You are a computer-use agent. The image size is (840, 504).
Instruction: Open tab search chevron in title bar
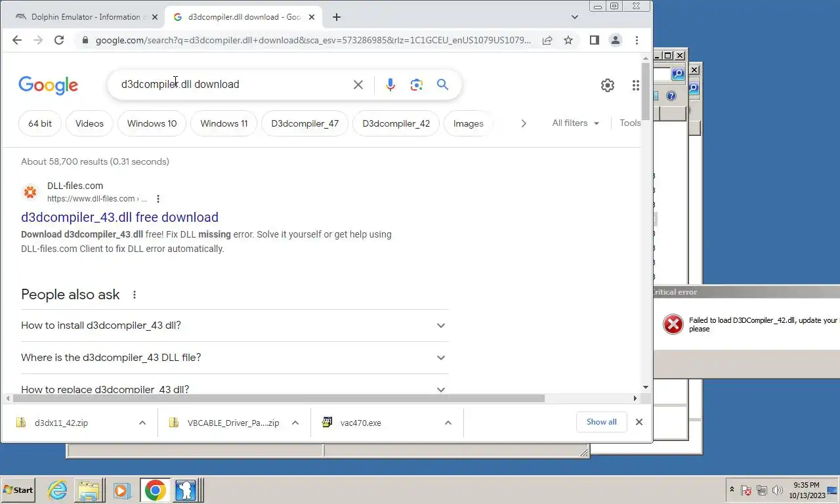pyautogui.click(x=575, y=17)
